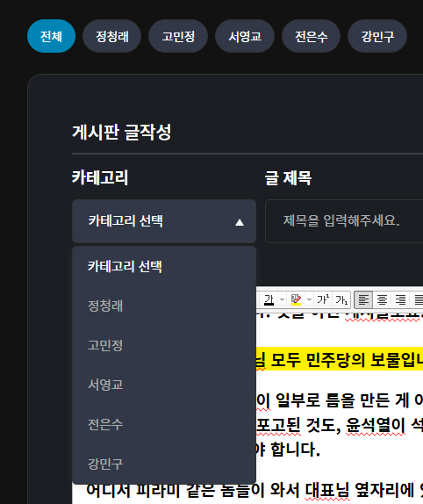Click the title input field
The image size is (423, 504).
point(344,221)
